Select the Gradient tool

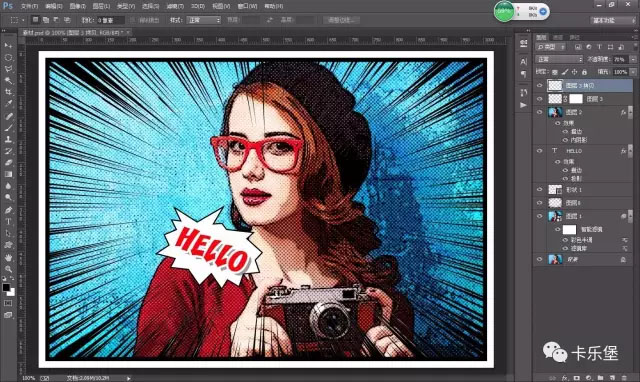[x=8, y=174]
